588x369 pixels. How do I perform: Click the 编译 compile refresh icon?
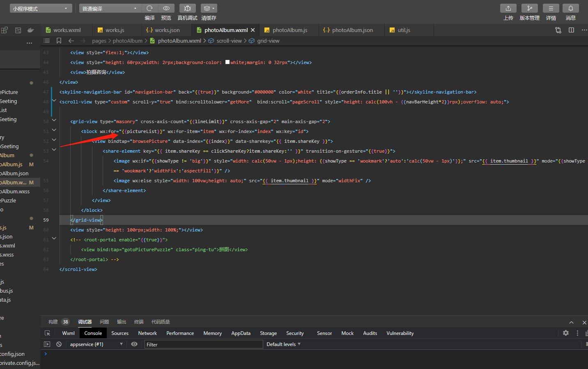click(x=149, y=8)
